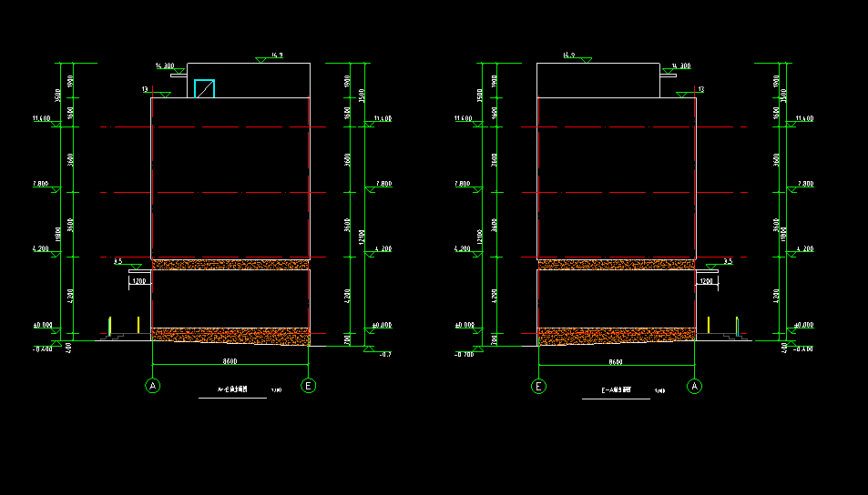Click the 14.9 elevation marker on right elevation

pos(570,56)
